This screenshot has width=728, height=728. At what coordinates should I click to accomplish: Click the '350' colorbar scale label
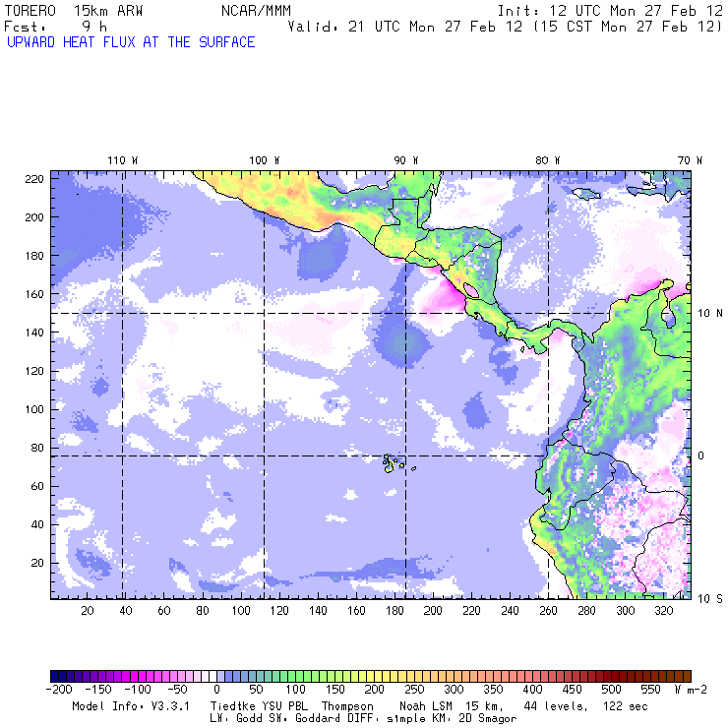point(493,690)
